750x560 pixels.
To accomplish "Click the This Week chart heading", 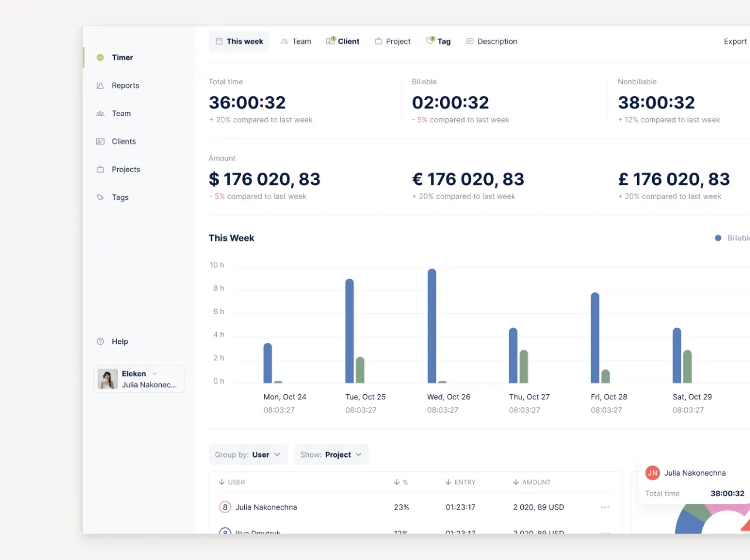I will coord(231,238).
